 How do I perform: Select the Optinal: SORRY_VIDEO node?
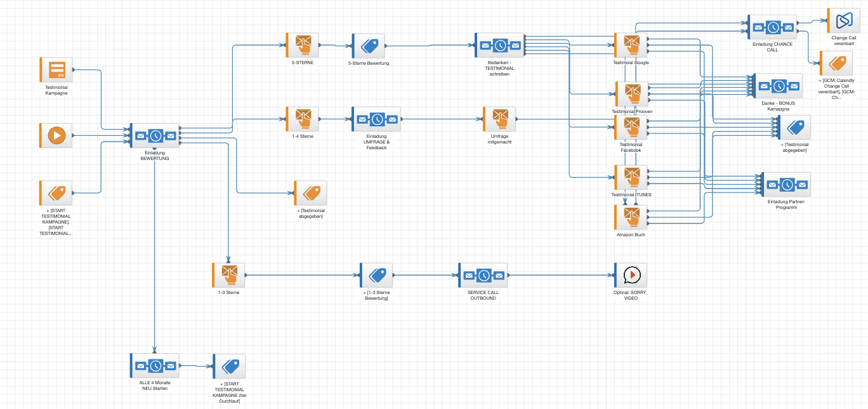pyautogui.click(x=631, y=276)
